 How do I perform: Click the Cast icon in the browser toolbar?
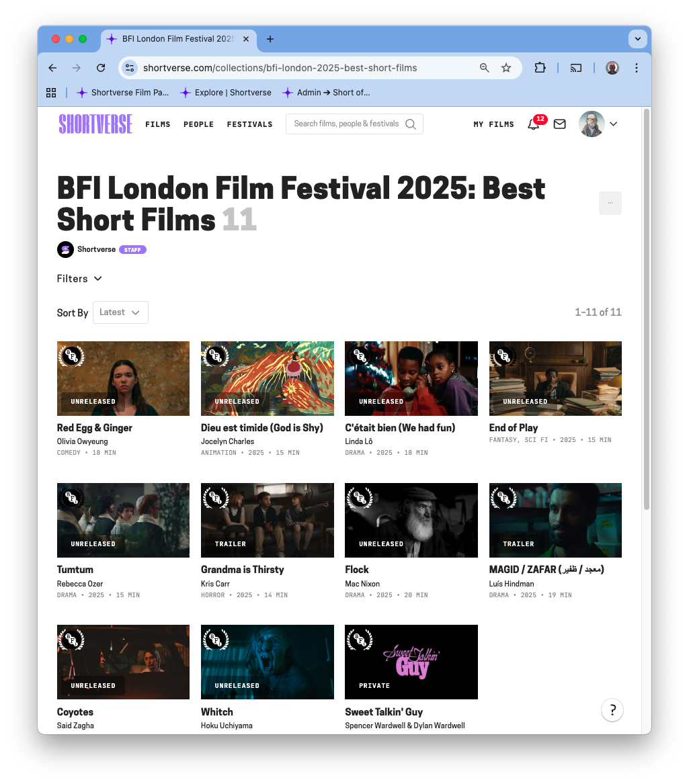pos(576,68)
